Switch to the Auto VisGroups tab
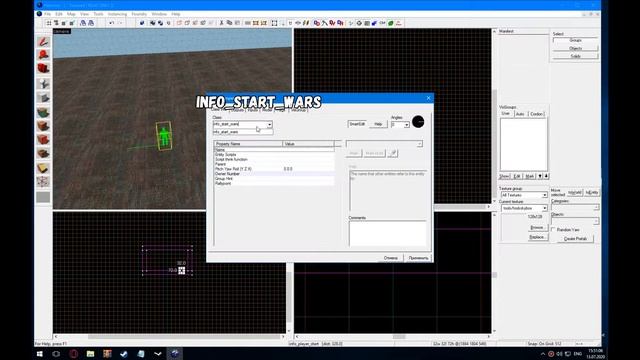 coord(520,114)
